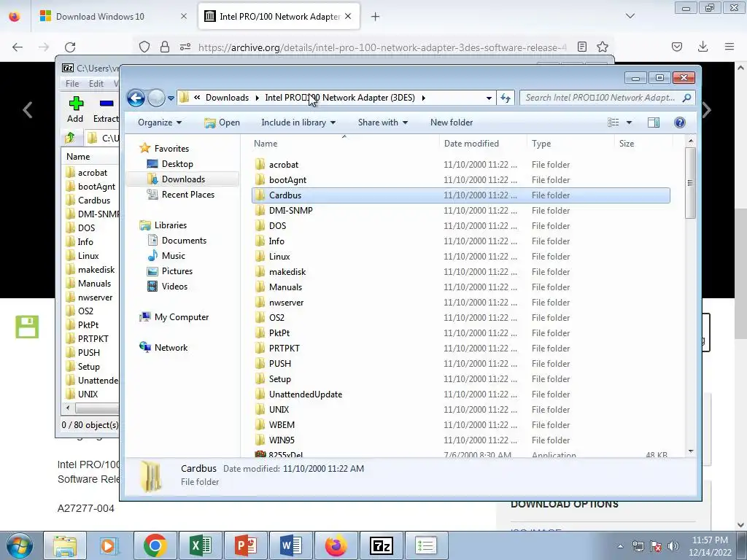747x560 pixels.
Task: Change the view icon in Explorer
Action: [x=613, y=122]
